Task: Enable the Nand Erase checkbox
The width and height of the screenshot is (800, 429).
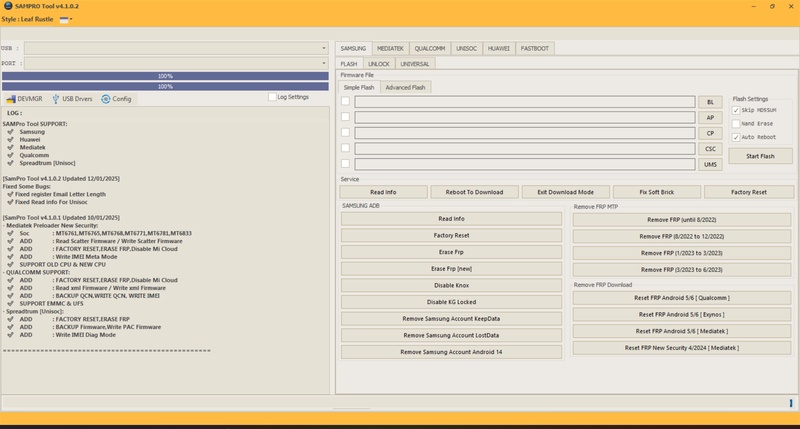Action: point(736,123)
